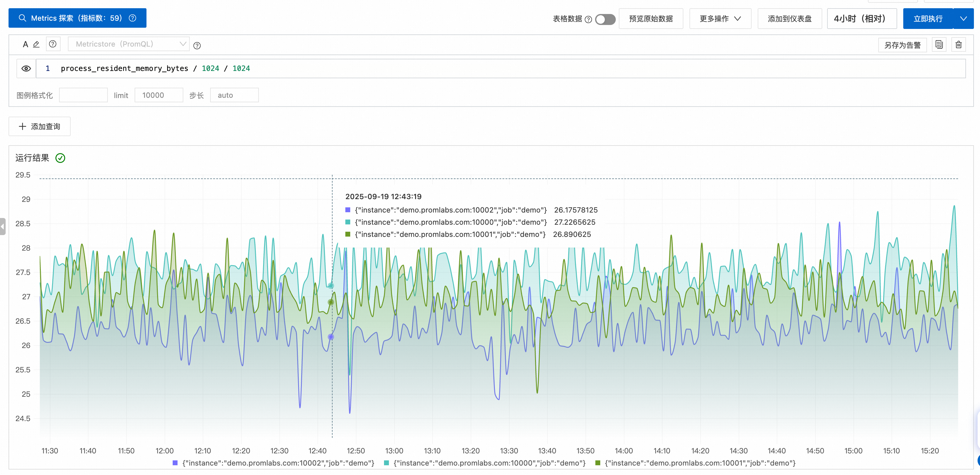The height and width of the screenshot is (475, 980).
Task: Click 另存为告警
Action: click(902, 45)
